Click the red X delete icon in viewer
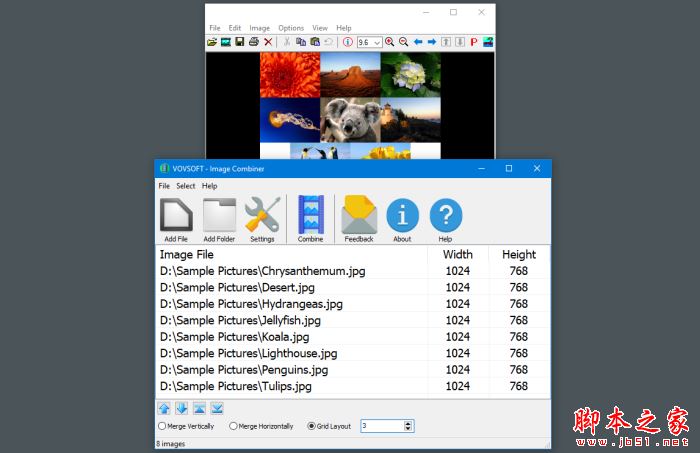The image size is (700, 453). (268, 42)
